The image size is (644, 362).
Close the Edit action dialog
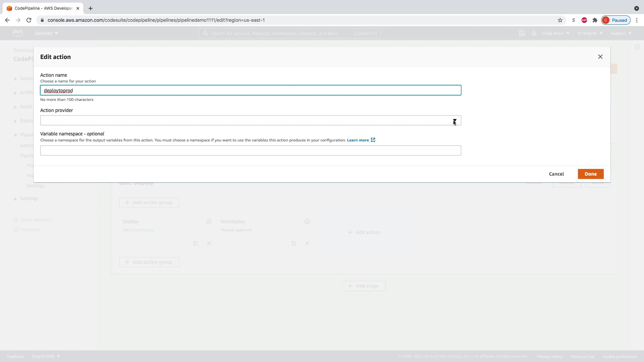(600, 57)
